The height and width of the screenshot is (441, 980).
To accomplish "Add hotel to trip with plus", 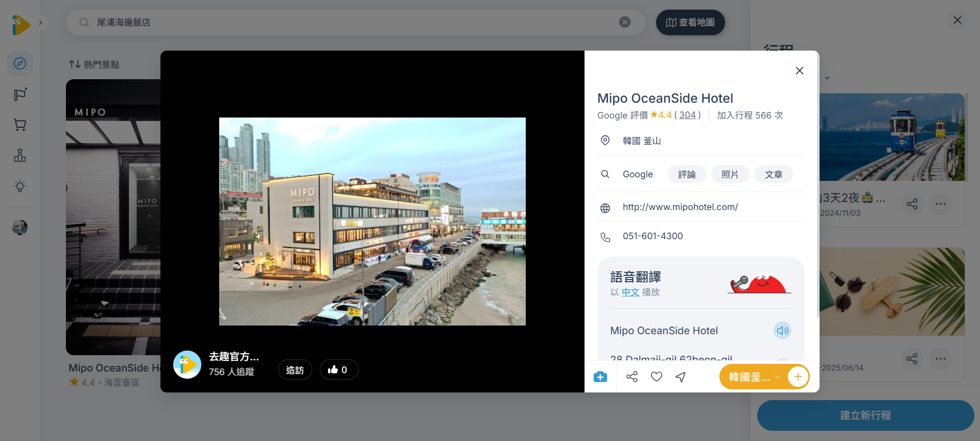I will [x=798, y=377].
